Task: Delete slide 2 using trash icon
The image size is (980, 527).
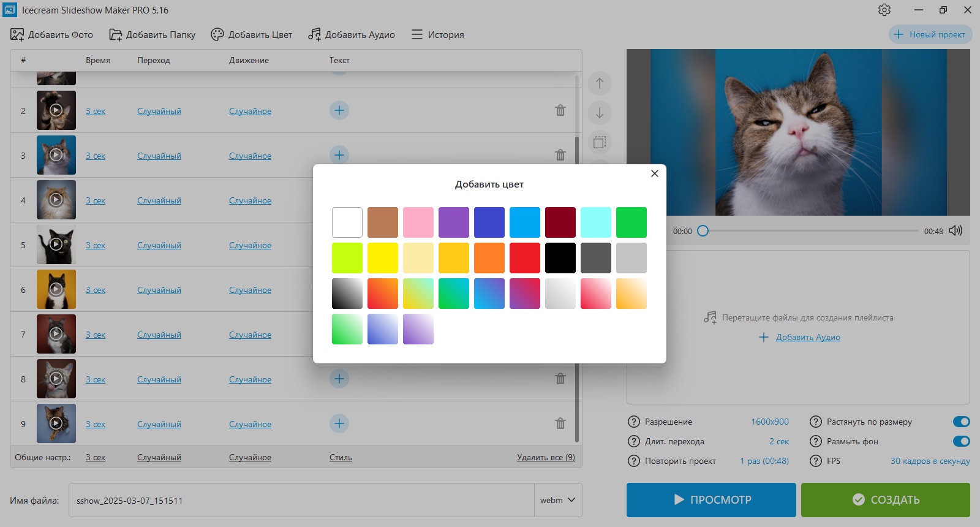Action: pyautogui.click(x=560, y=110)
